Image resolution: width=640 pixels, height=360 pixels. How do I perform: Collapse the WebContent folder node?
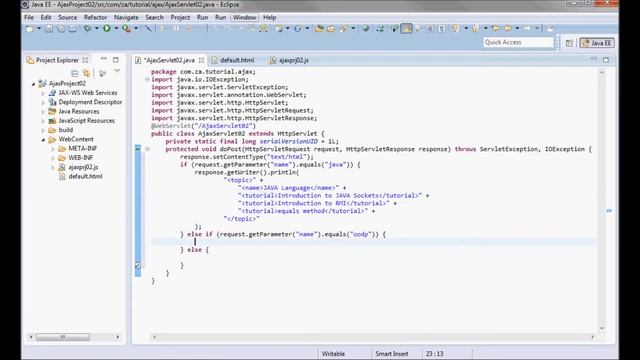(43, 140)
